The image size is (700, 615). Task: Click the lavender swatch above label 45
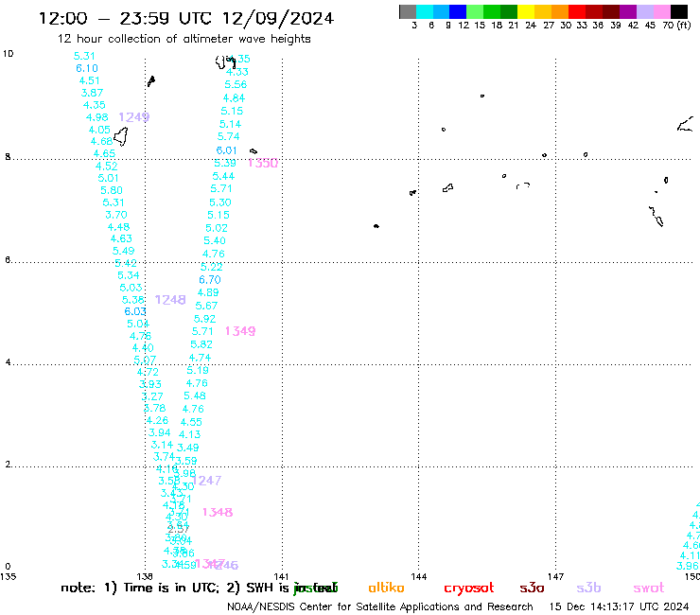coord(644,11)
